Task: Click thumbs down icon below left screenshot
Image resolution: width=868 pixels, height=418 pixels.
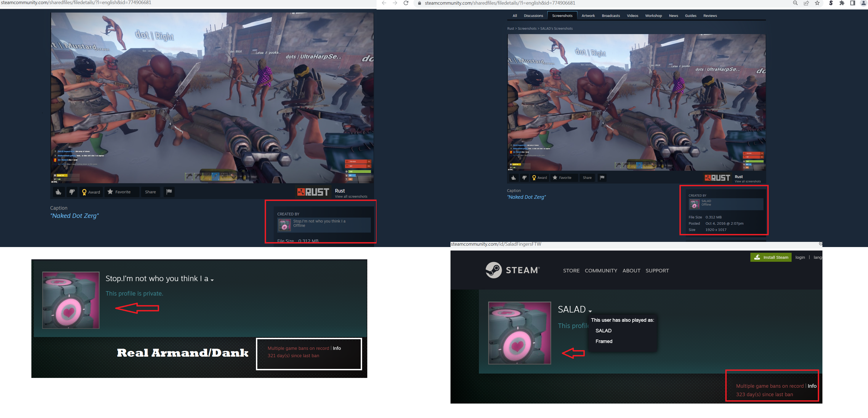Action: point(72,192)
